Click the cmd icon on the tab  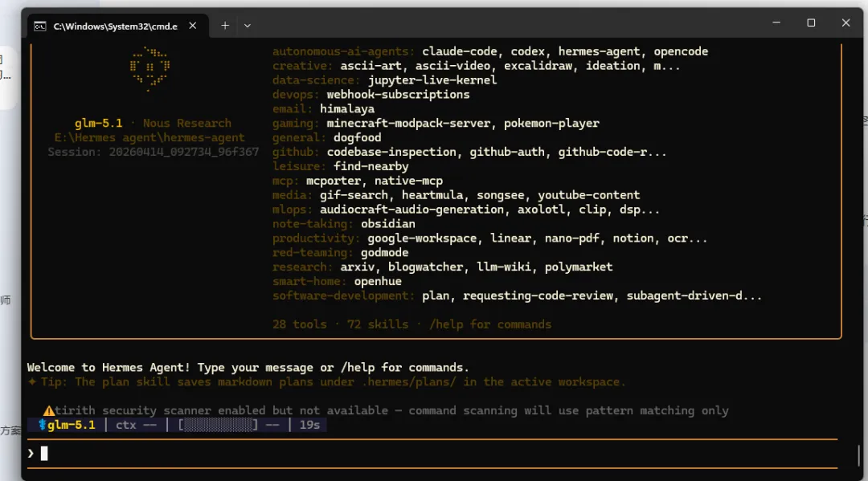tap(40, 26)
